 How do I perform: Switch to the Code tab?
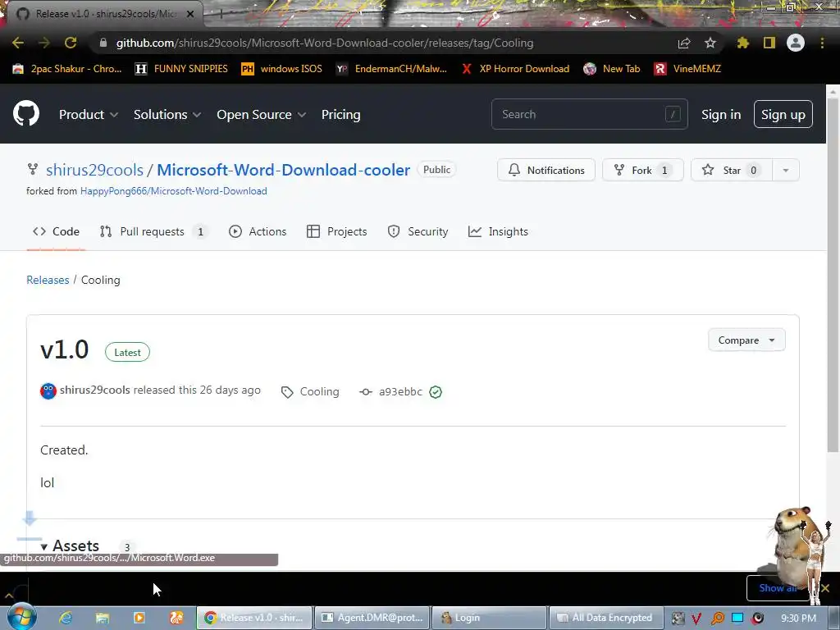[x=57, y=231]
